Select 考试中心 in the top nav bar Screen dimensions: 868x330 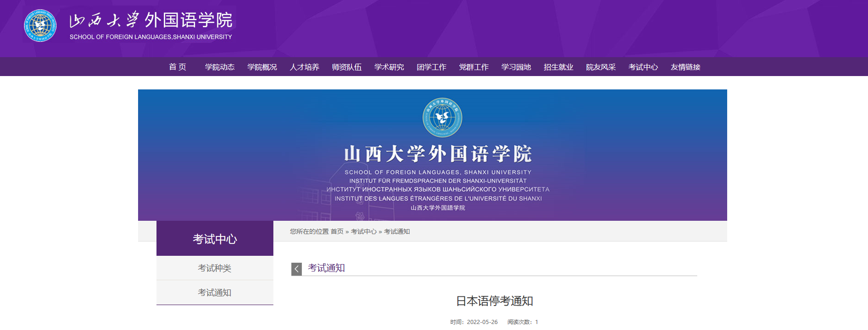coord(643,67)
